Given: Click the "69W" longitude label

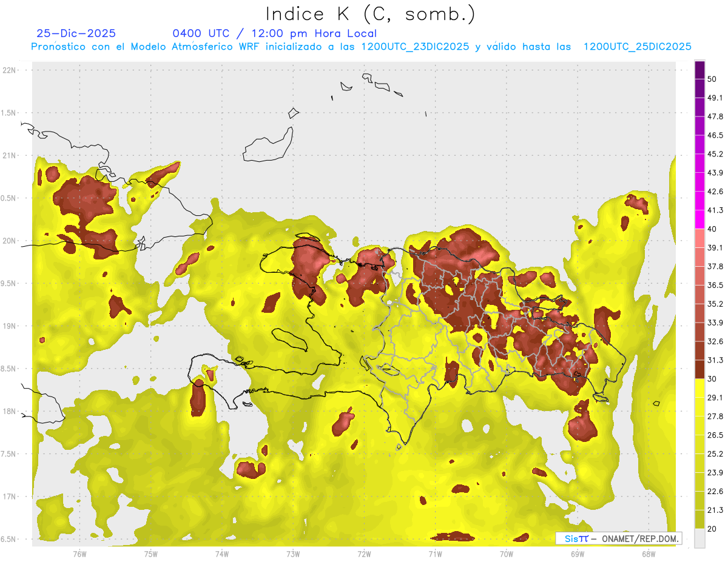Looking at the screenshot, I should pyautogui.click(x=577, y=554).
